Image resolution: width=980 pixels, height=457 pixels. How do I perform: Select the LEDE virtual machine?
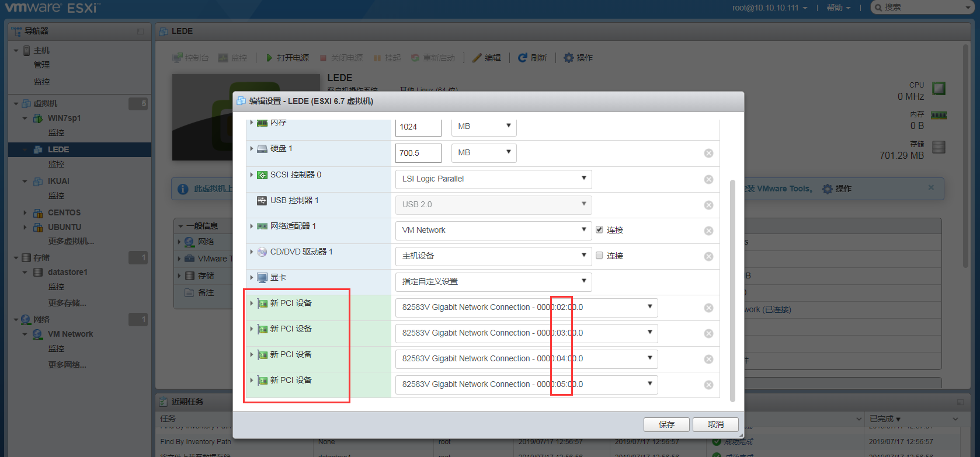coord(58,149)
